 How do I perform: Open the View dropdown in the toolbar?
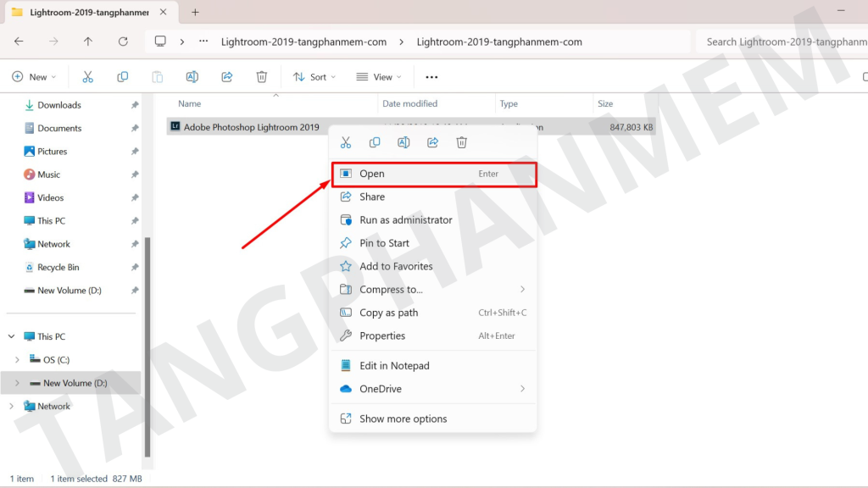(x=378, y=77)
